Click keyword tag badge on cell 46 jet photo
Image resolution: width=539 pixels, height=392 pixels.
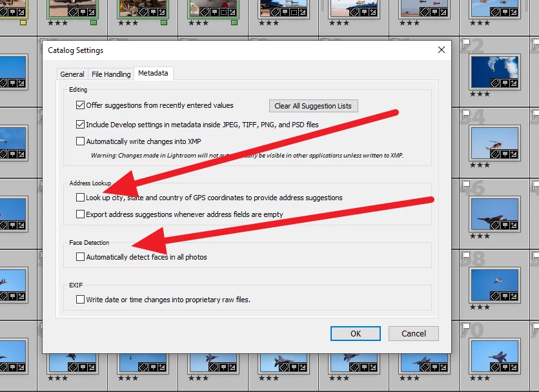coord(495,225)
